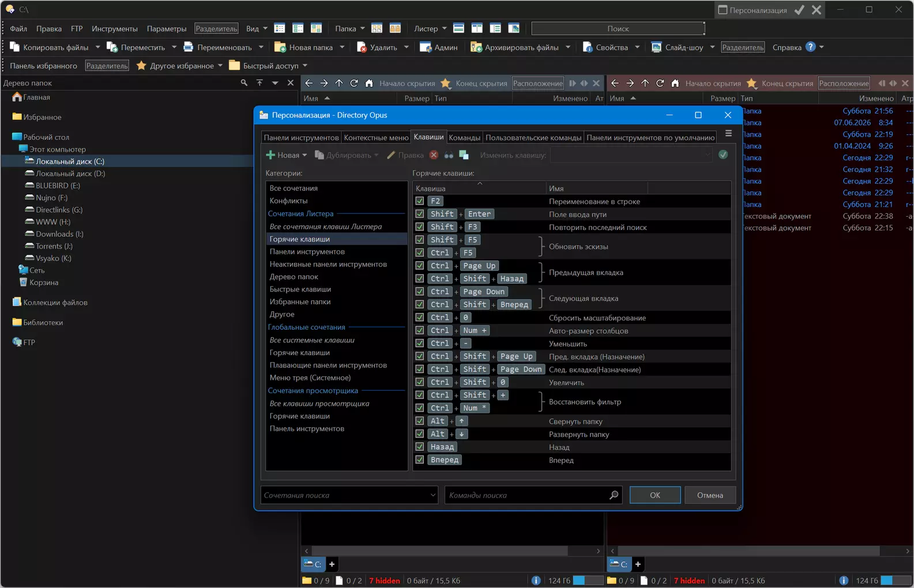Image resolution: width=914 pixels, height=588 pixels.
Task: Confirm with the ОК button
Action: [655, 495]
